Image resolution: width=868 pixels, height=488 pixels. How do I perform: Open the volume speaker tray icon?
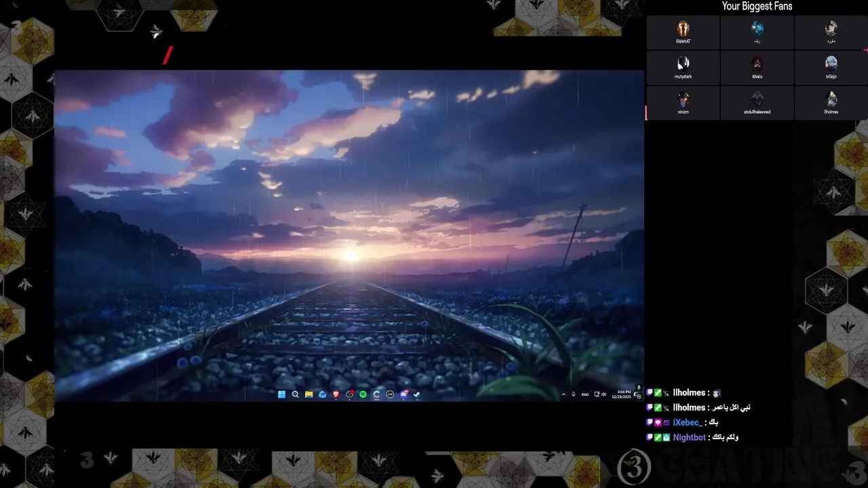604,394
